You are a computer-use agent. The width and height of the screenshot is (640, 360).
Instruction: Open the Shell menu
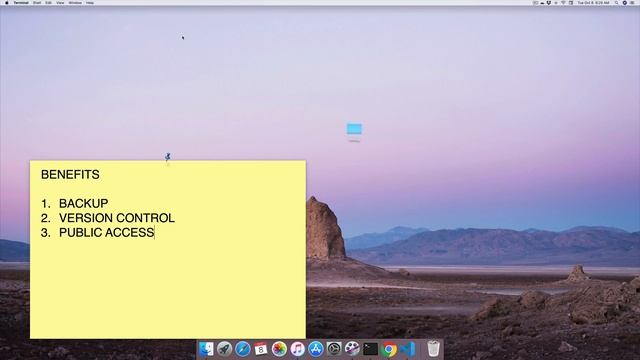pyautogui.click(x=37, y=2)
